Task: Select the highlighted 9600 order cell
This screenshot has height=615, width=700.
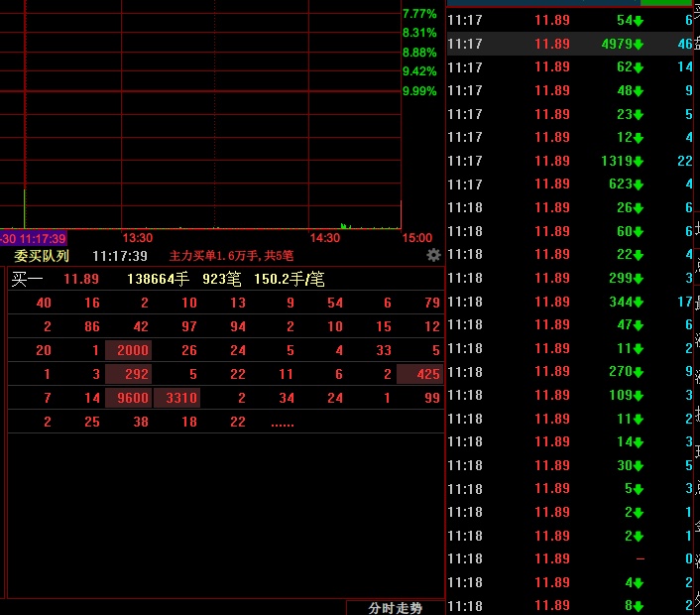Action: (x=129, y=398)
